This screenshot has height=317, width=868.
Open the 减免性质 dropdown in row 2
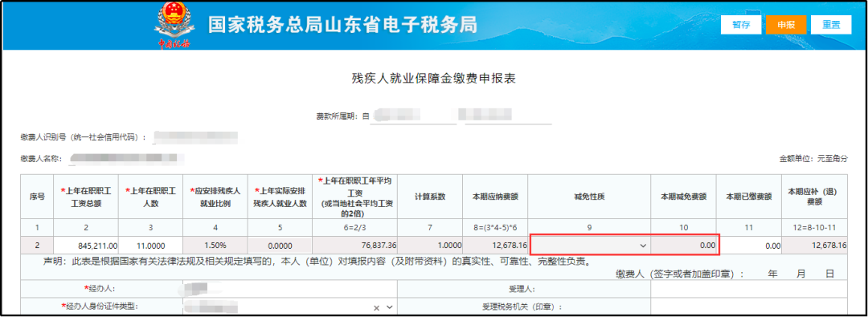click(x=589, y=245)
